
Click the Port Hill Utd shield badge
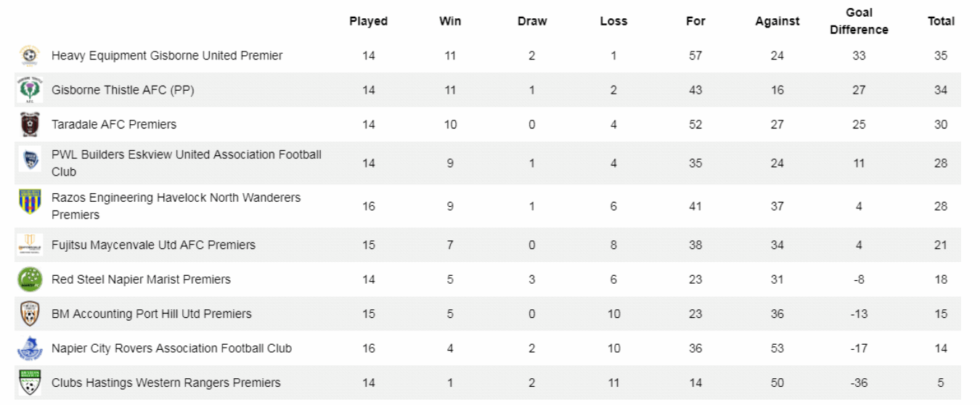[30, 314]
